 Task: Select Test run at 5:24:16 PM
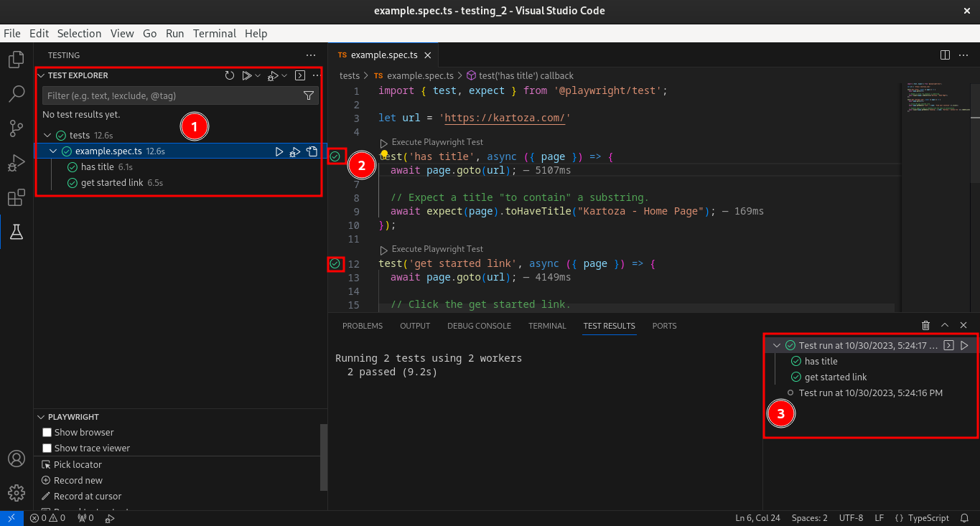pyautogui.click(x=871, y=393)
